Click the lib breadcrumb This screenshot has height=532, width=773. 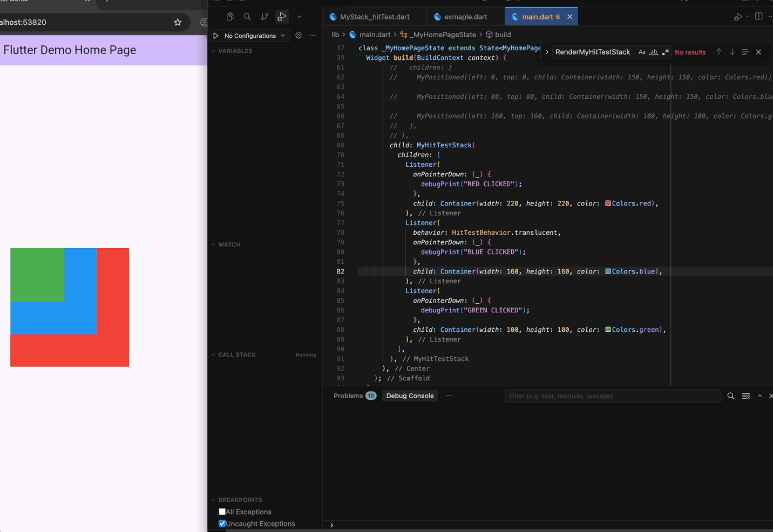click(335, 35)
